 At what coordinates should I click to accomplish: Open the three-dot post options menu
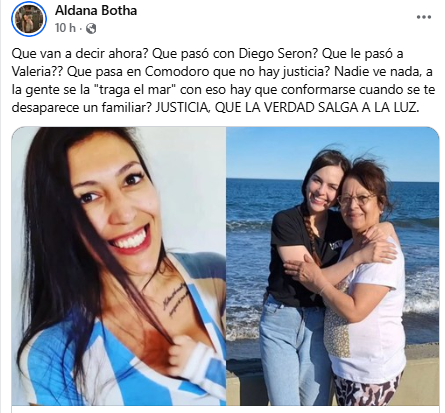[424, 17]
